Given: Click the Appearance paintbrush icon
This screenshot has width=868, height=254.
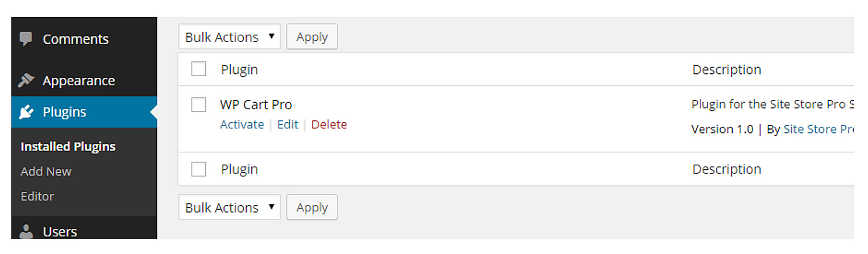Looking at the screenshot, I should [26, 80].
